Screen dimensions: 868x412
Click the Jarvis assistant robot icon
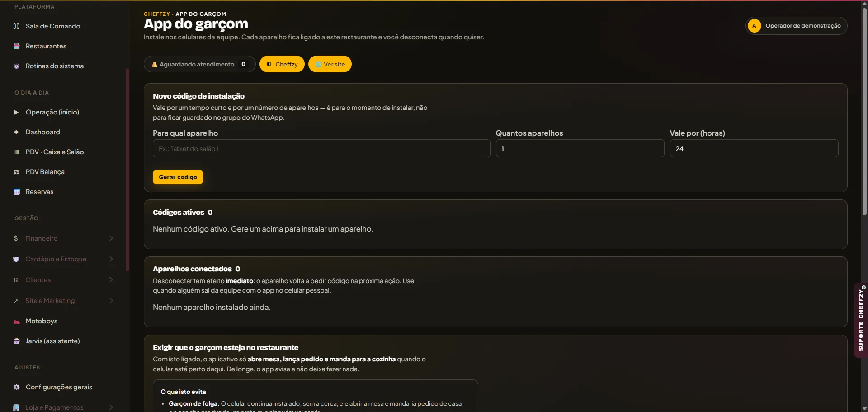(x=16, y=341)
